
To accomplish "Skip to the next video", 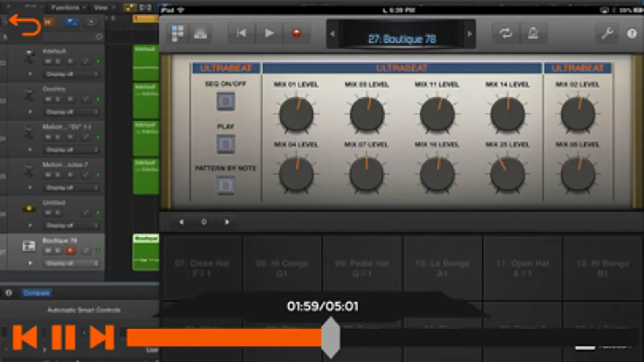I will [x=102, y=337].
